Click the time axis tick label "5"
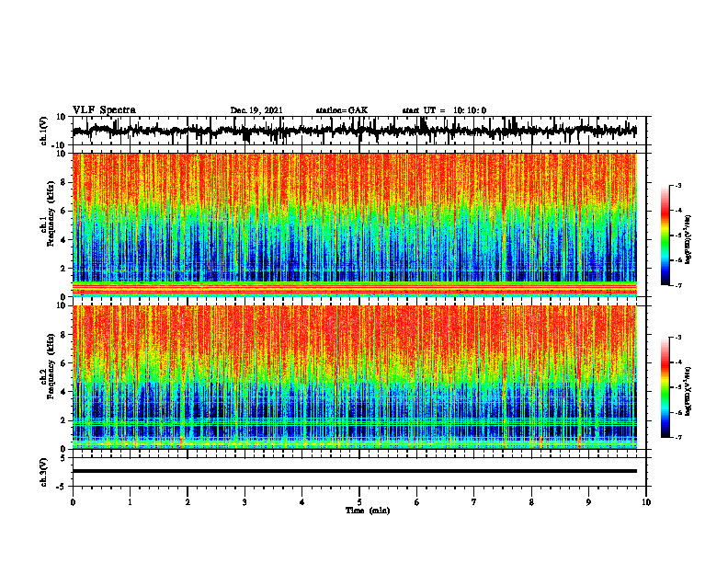This screenshot has width=728, height=563. (x=359, y=502)
